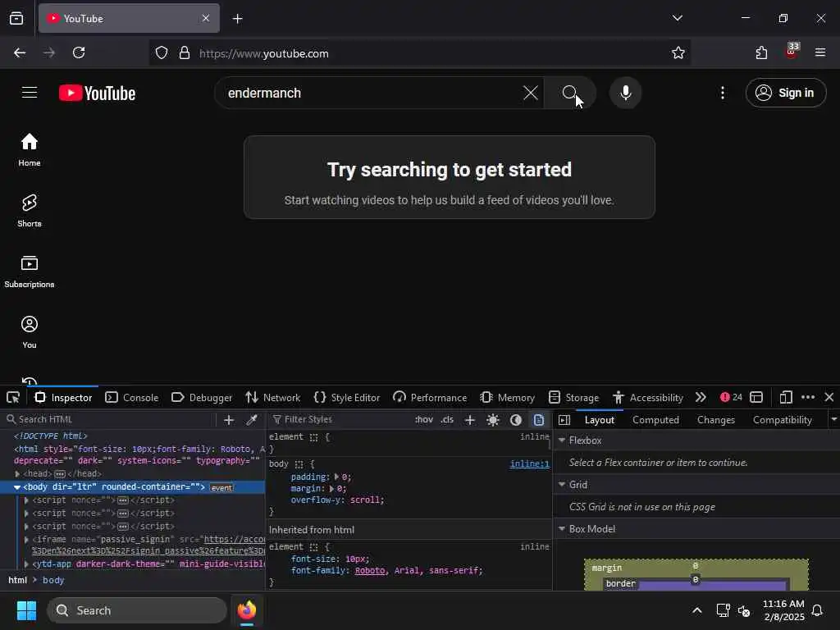This screenshot has width=840, height=630.
Task: Create a new node in the markup
Action: (x=229, y=420)
